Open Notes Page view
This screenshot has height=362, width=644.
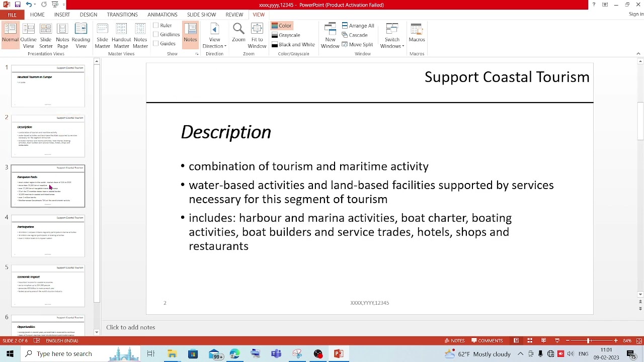click(x=62, y=35)
